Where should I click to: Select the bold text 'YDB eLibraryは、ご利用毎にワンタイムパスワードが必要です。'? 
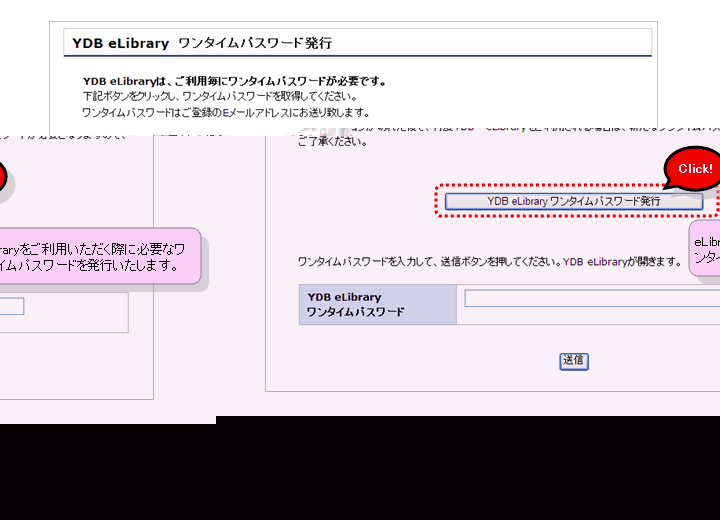click(234, 81)
